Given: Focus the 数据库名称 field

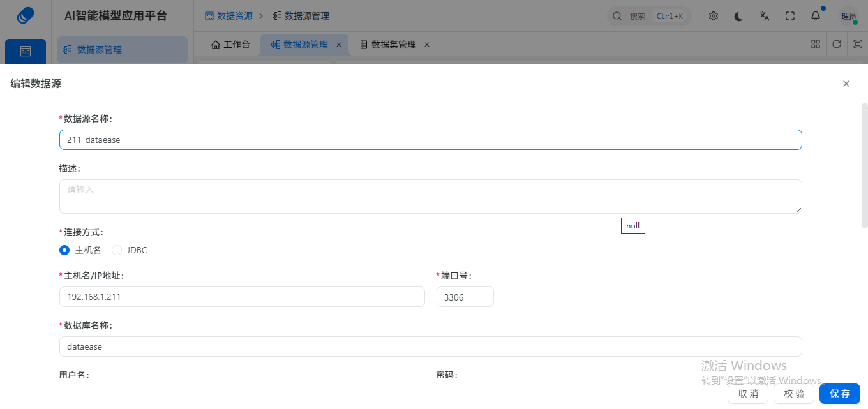Looking at the screenshot, I should coord(431,346).
